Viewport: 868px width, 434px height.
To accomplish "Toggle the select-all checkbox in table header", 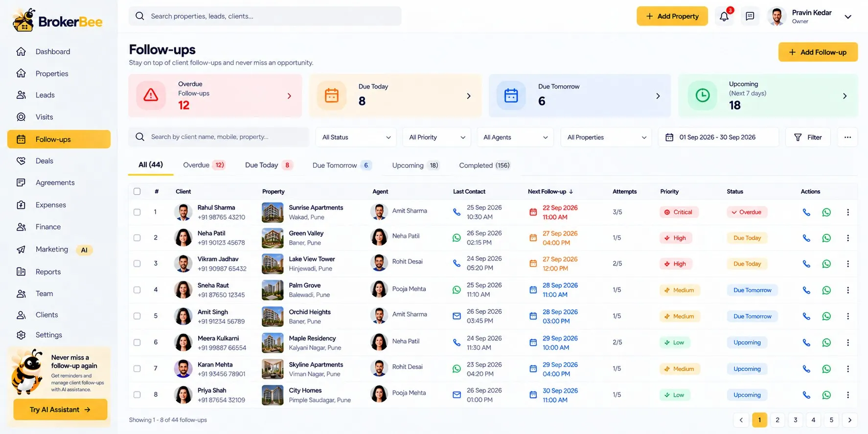I will click(x=137, y=191).
